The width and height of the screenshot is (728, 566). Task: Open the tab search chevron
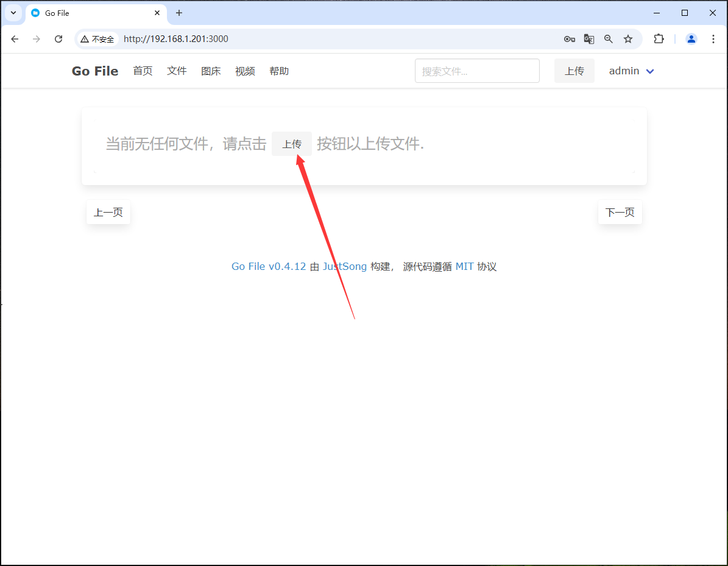point(13,13)
